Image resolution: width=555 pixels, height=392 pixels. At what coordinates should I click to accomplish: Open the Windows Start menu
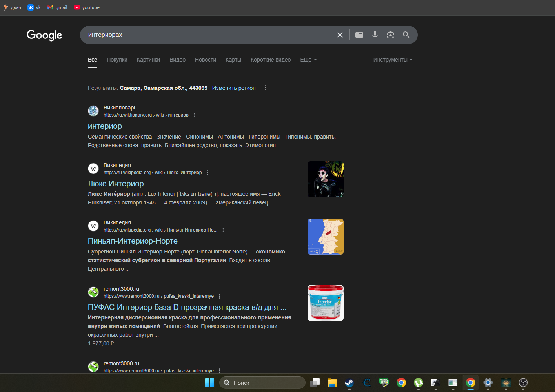tap(210, 383)
